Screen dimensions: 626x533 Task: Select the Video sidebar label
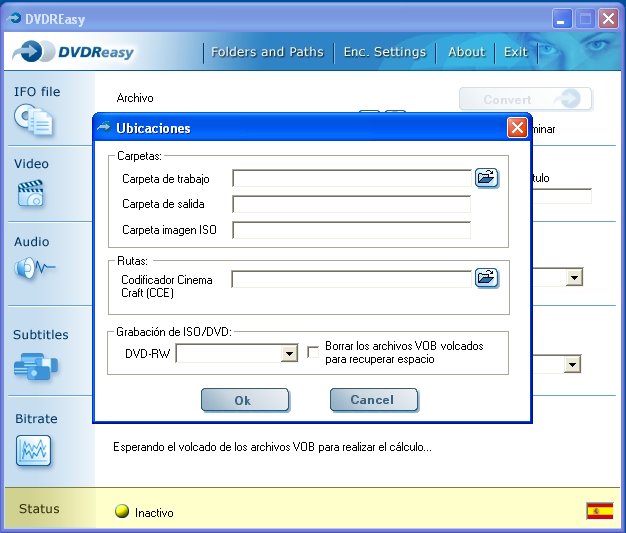(32, 164)
